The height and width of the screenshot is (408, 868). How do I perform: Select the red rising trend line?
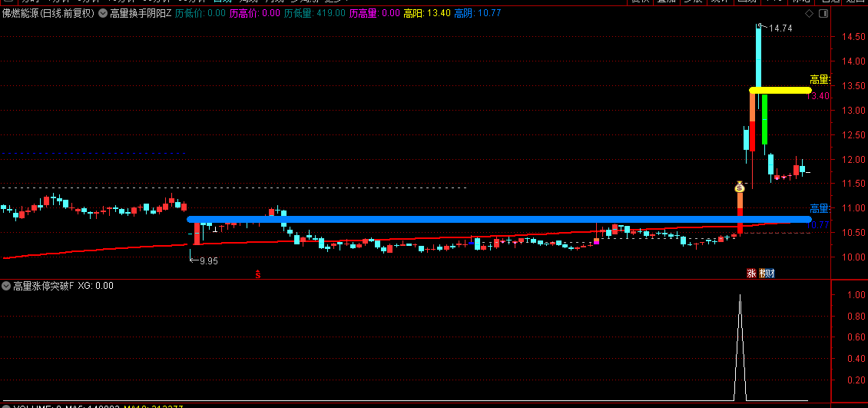point(396,240)
